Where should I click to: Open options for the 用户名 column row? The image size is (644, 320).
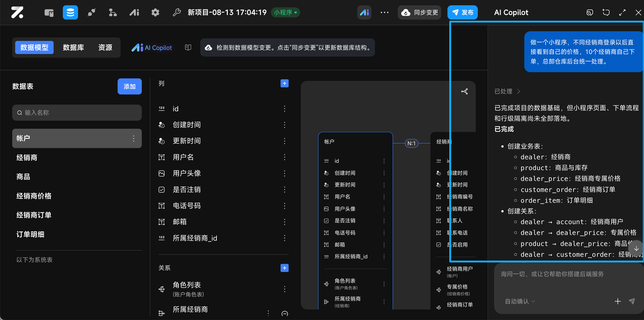click(285, 157)
